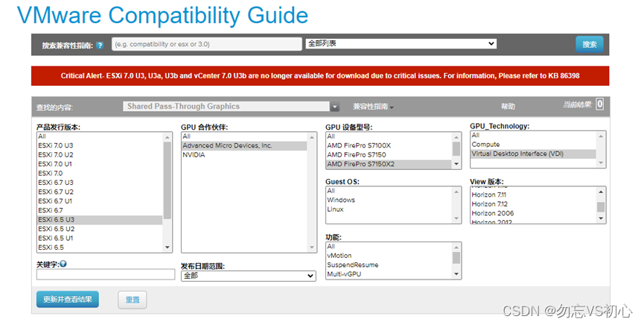Click the blue 搜索 button
The height and width of the screenshot is (325, 644).
pyautogui.click(x=590, y=45)
